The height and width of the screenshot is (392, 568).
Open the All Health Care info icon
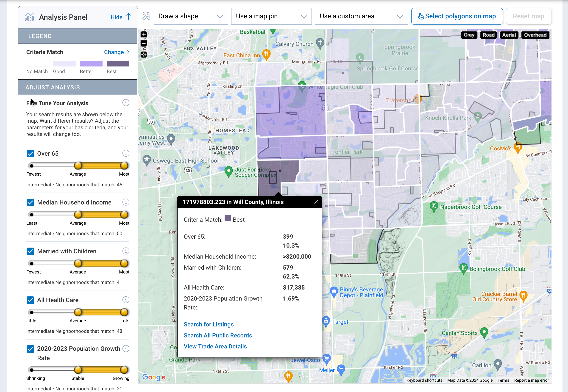tap(126, 300)
